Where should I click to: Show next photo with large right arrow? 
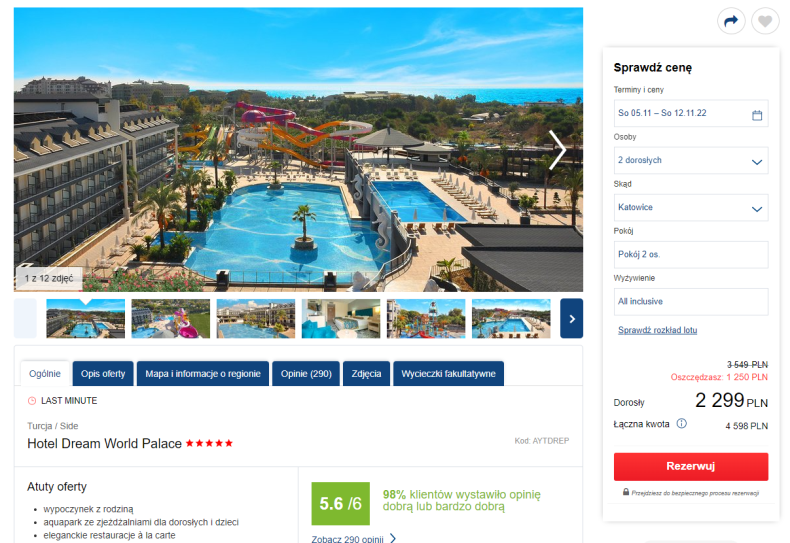click(x=557, y=150)
